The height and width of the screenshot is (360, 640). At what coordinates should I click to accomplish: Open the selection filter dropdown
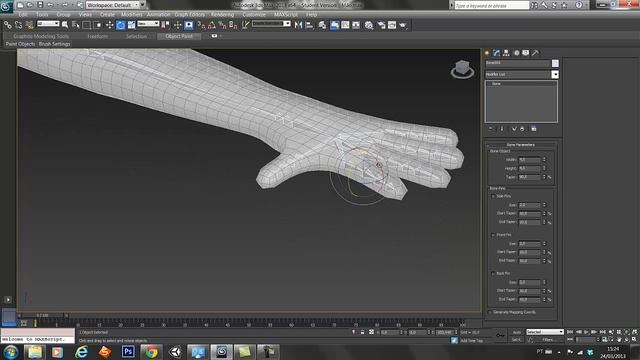[x=48, y=24]
